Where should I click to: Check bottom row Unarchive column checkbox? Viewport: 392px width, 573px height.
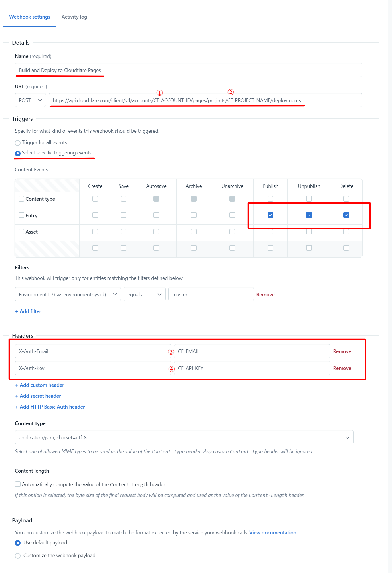[x=232, y=248]
